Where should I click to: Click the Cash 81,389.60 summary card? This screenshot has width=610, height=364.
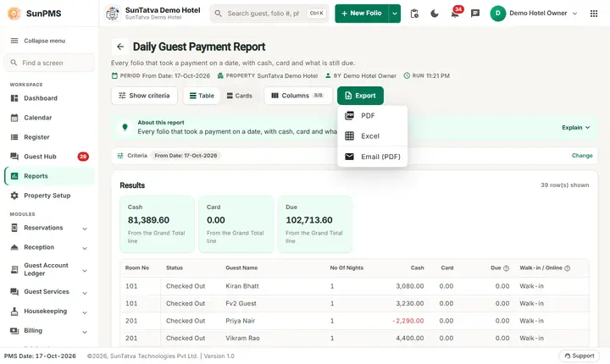point(158,224)
